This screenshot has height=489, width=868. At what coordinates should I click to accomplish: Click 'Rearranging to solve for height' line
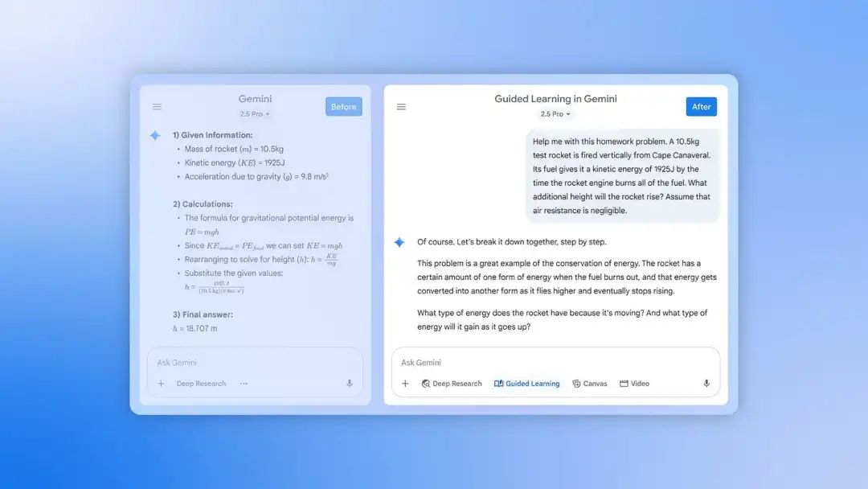pyautogui.click(x=260, y=259)
